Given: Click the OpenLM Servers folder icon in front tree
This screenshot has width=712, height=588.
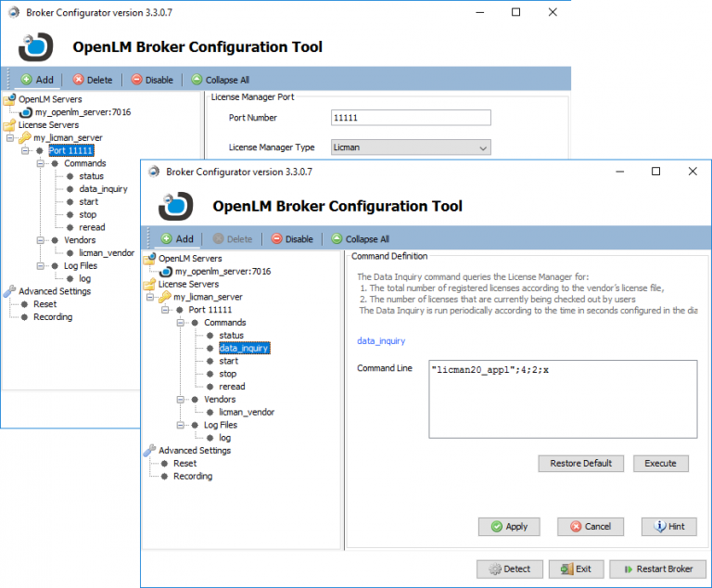Looking at the screenshot, I should coord(149,259).
